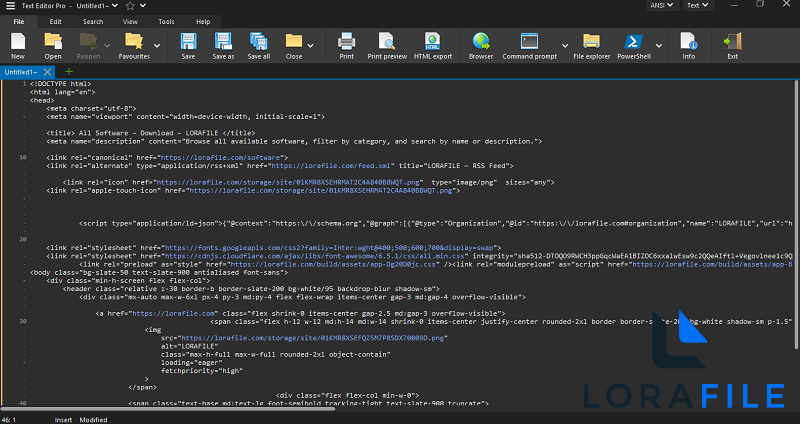Open the Favourites star folder

(x=134, y=41)
